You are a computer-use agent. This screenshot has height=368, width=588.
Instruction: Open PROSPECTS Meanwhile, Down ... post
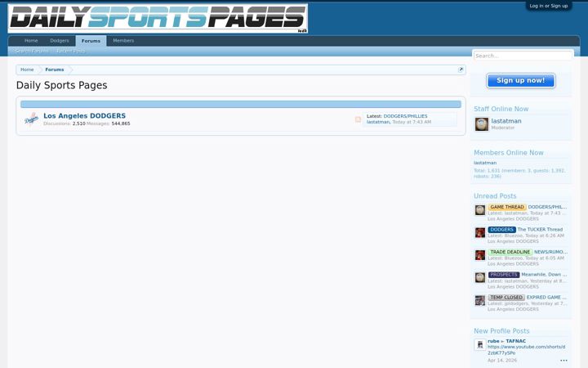(x=544, y=275)
